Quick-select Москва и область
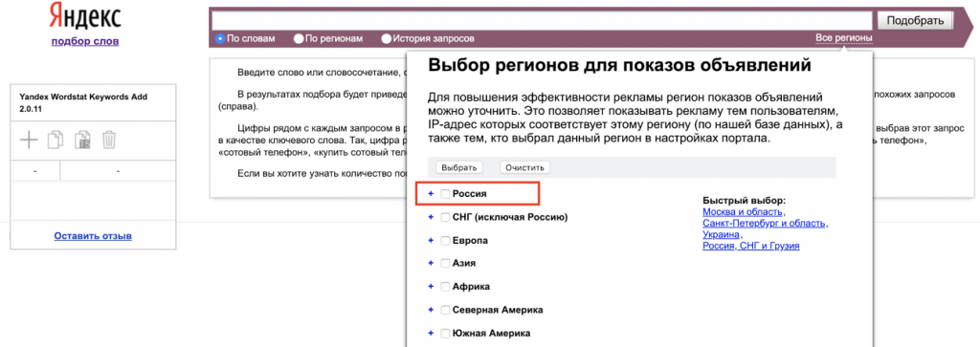Image resolution: width=980 pixels, height=347 pixels. coord(742,212)
